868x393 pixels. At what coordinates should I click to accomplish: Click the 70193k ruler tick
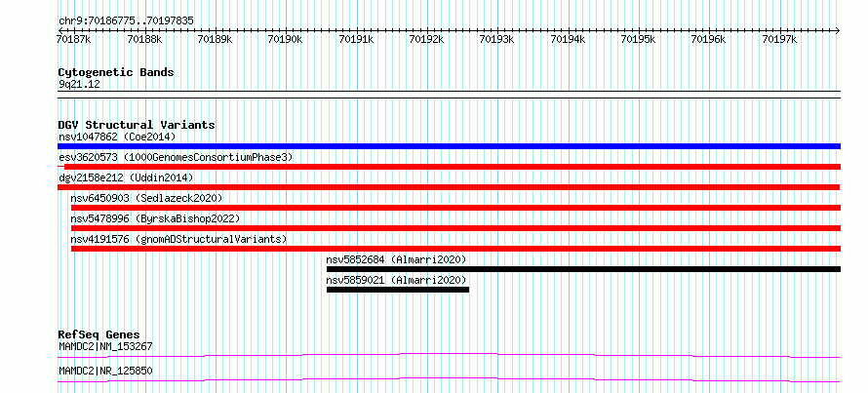(x=497, y=39)
